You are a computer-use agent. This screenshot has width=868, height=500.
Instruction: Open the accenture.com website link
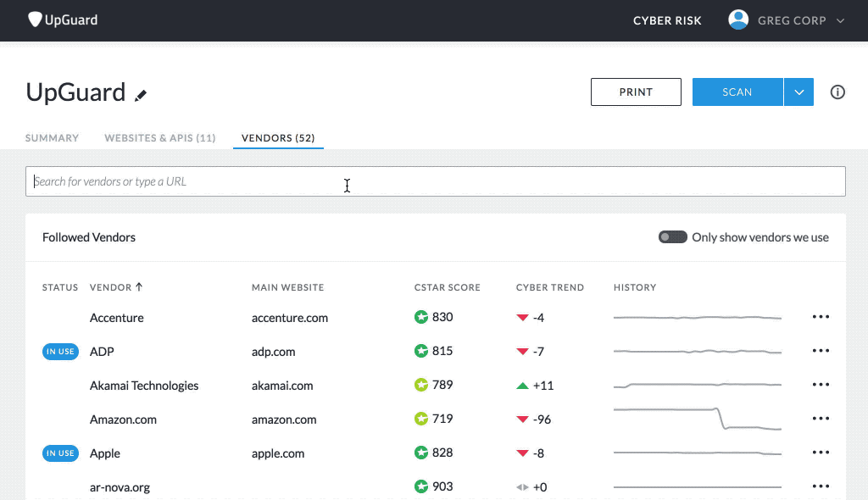[x=290, y=318]
